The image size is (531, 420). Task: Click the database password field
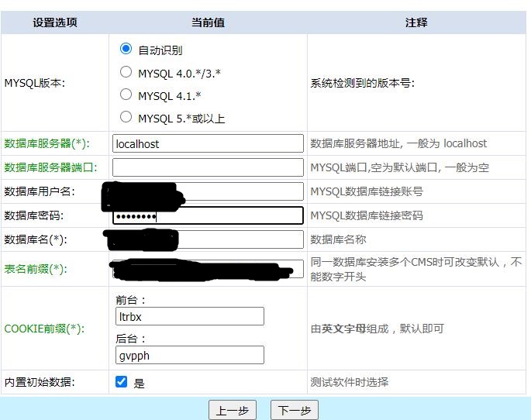tap(208, 215)
